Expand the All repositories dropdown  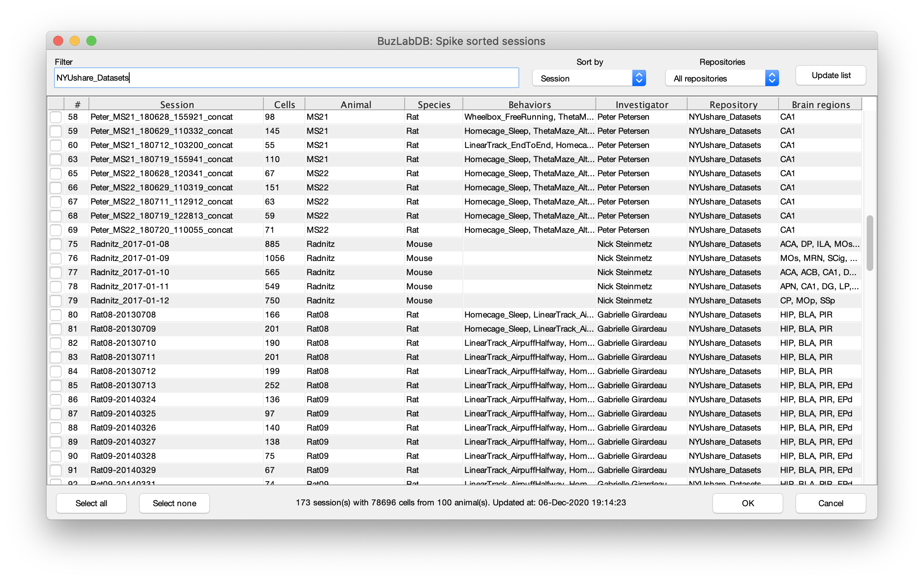722,78
